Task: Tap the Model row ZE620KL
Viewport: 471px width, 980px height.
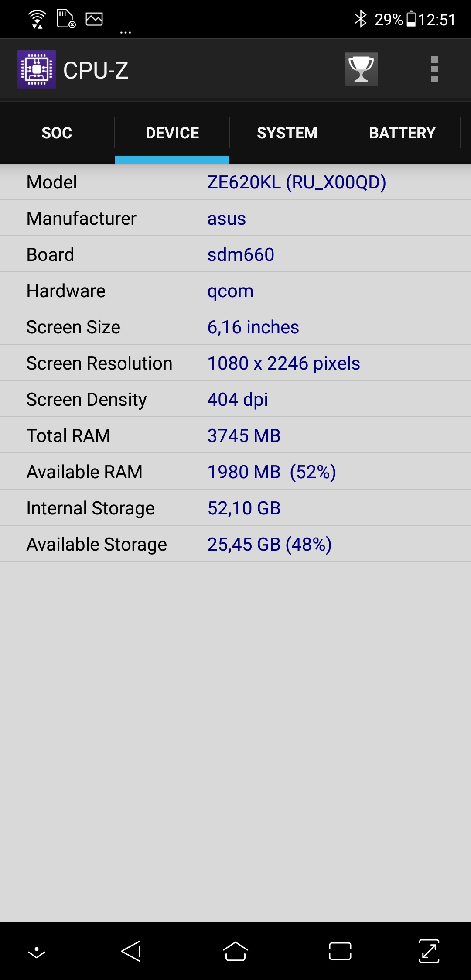Action: (x=235, y=182)
